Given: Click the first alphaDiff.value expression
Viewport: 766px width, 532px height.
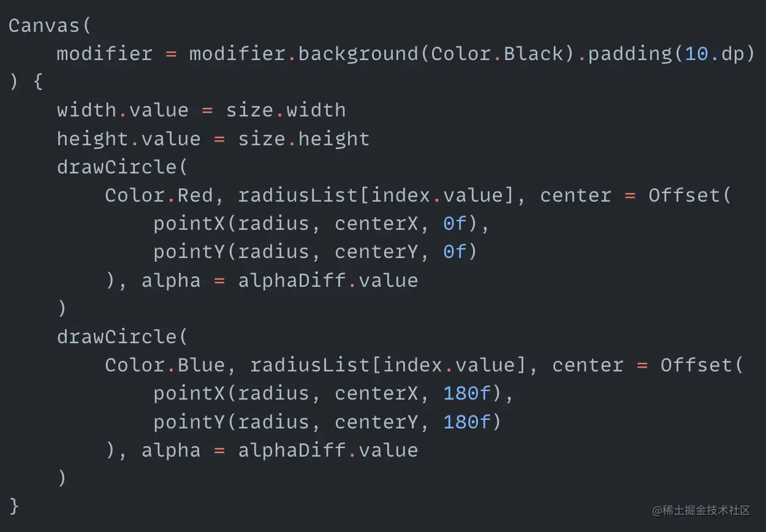Looking at the screenshot, I should coord(328,281).
